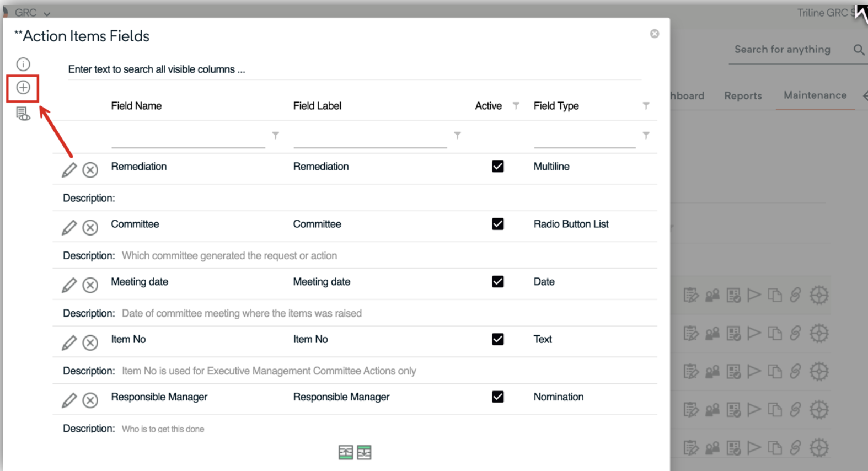Open the Reports tab
Image resolution: width=868 pixels, height=471 pixels.
[743, 96]
